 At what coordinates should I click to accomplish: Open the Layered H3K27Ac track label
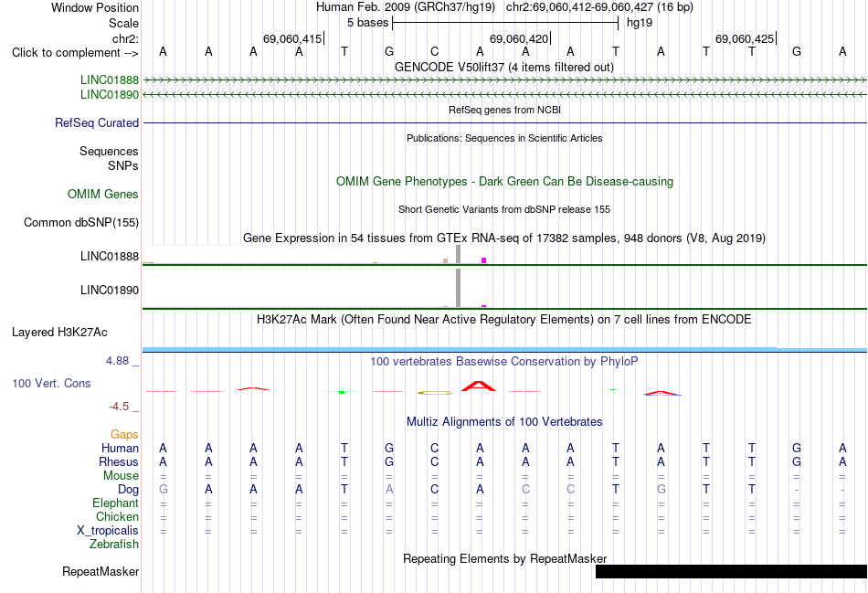59,333
